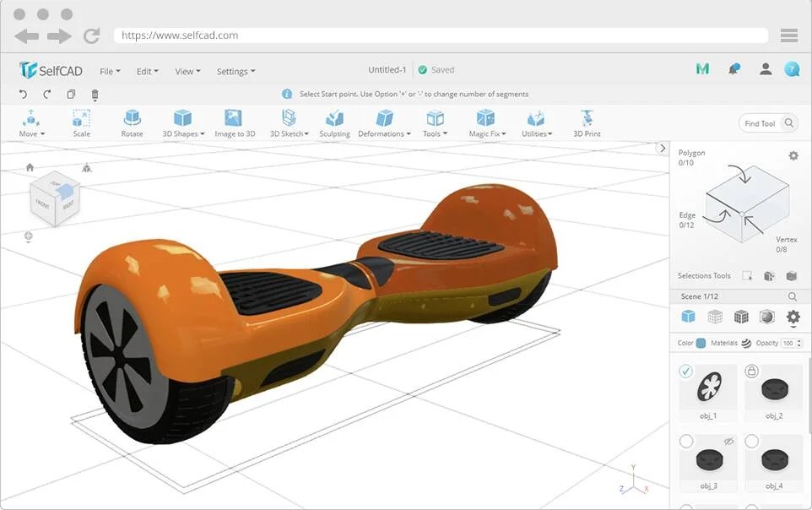The height and width of the screenshot is (510, 812).
Task: Open the File menu
Action: tap(108, 71)
